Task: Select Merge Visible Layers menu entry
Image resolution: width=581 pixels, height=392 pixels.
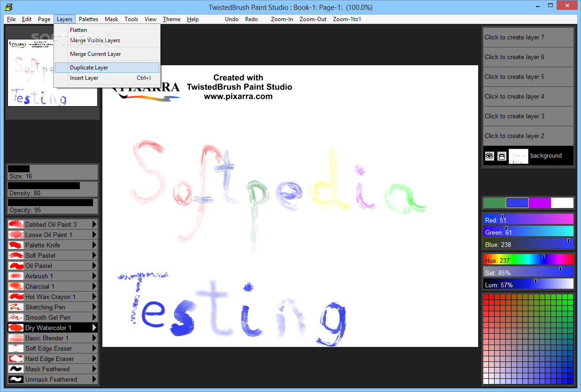Action: 107,40
